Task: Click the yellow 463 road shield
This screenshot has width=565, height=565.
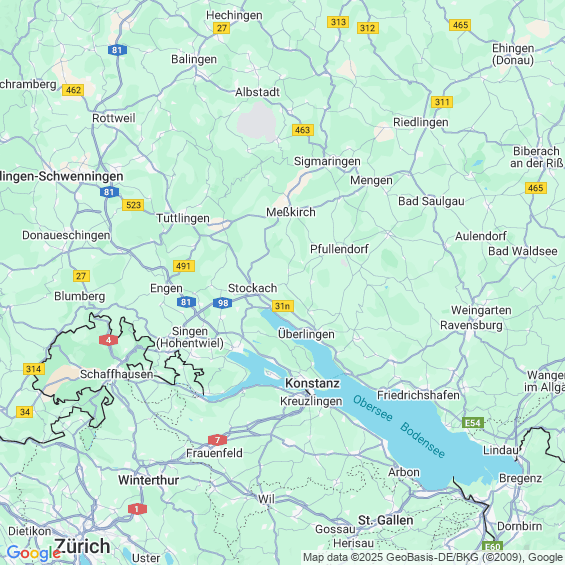Action: [x=303, y=130]
